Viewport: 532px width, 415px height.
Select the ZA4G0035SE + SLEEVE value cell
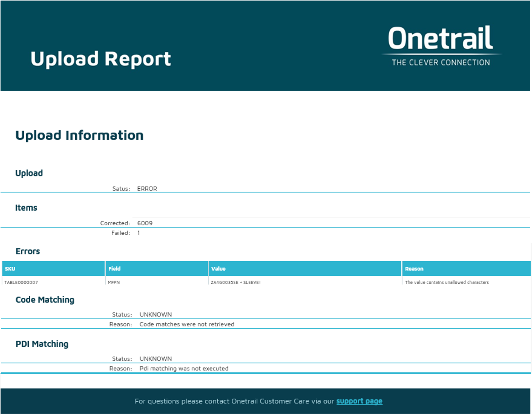tap(235, 282)
